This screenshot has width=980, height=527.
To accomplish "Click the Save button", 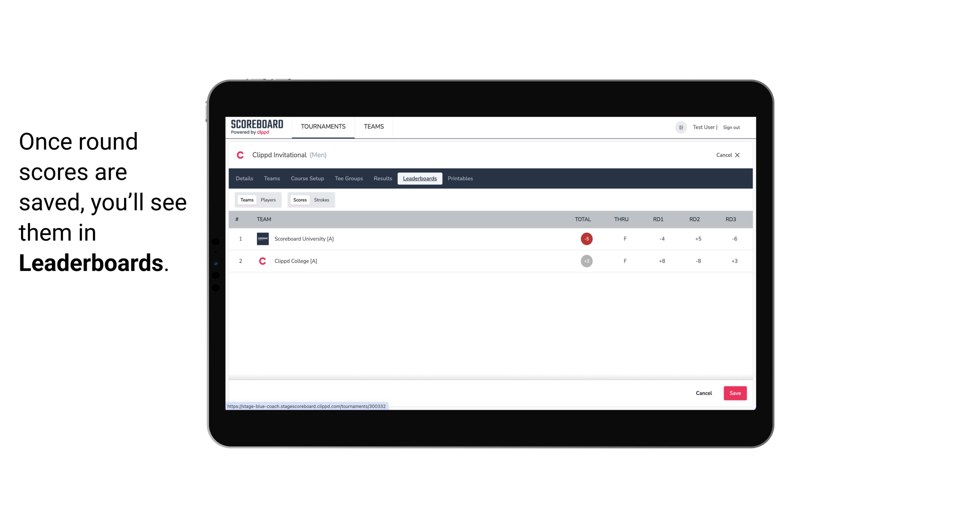I will point(734,393).
